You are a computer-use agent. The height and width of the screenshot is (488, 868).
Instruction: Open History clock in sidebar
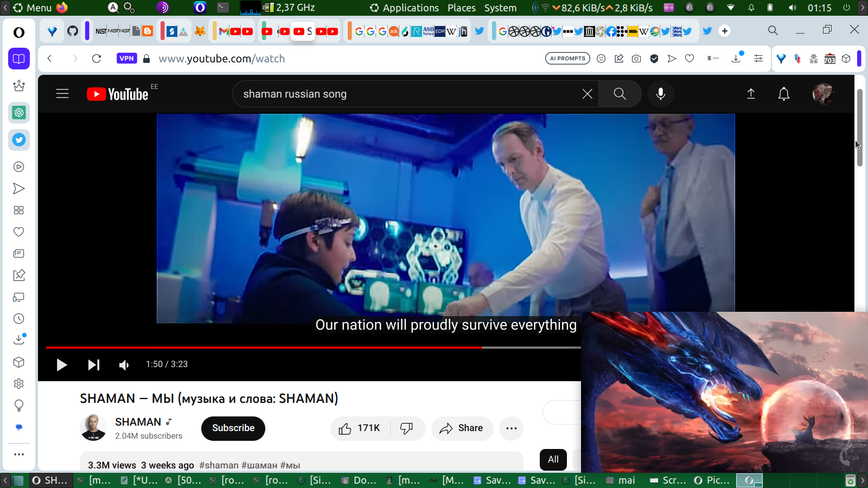pos(19,319)
